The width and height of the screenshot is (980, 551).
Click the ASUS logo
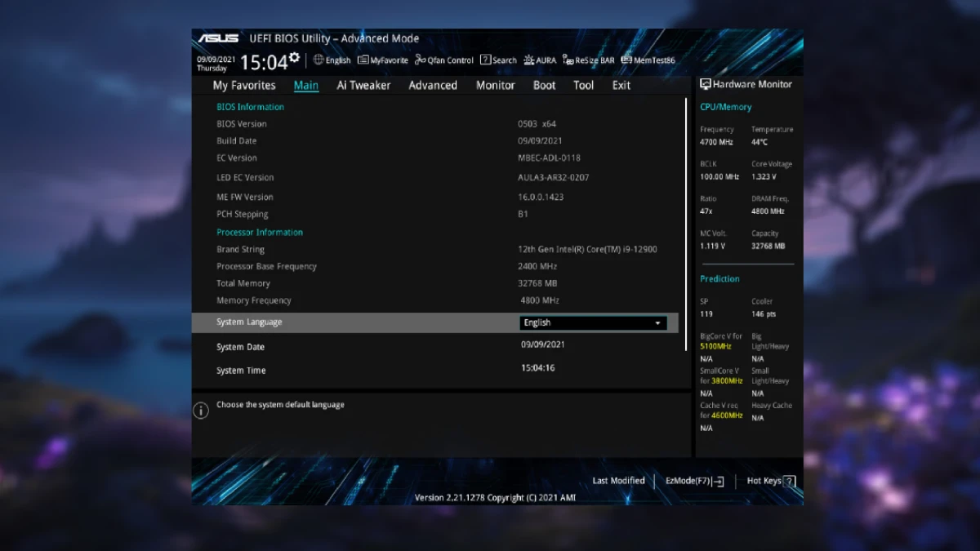pyautogui.click(x=218, y=38)
